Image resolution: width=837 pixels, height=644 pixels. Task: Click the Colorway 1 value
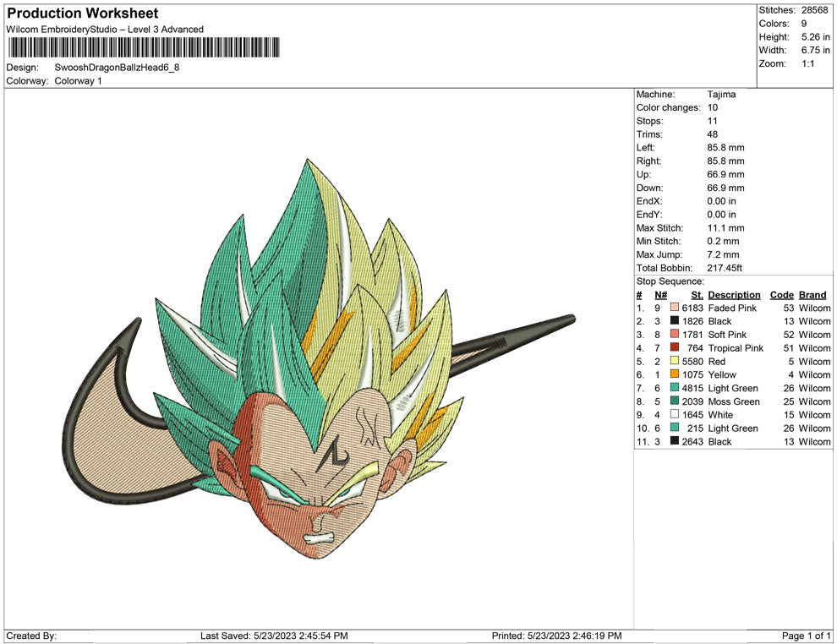point(78,81)
